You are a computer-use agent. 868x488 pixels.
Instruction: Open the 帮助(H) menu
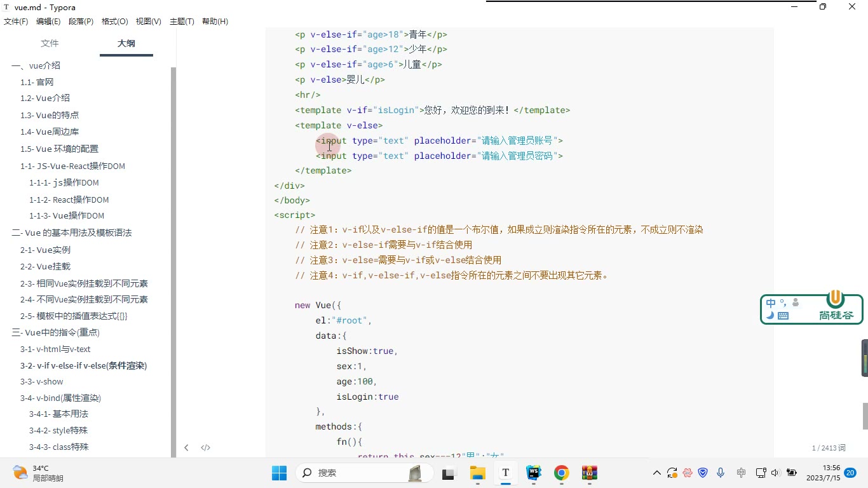tap(215, 22)
